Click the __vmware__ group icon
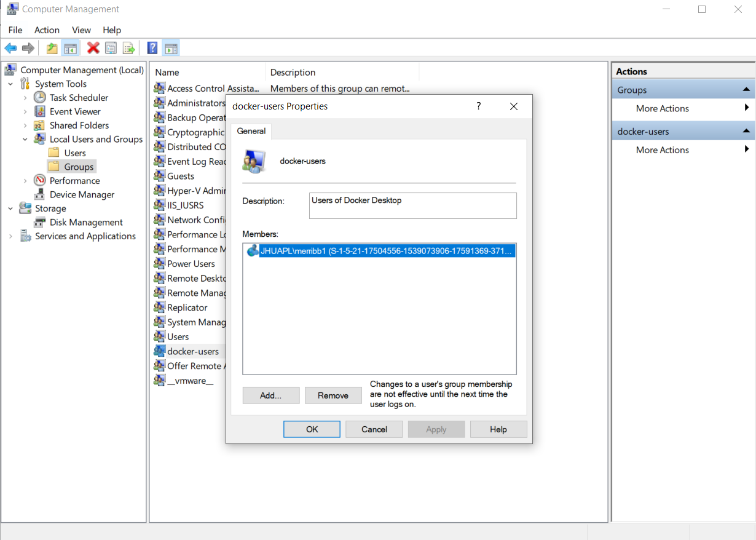Image resolution: width=756 pixels, height=540 pixels. (160, 381)
